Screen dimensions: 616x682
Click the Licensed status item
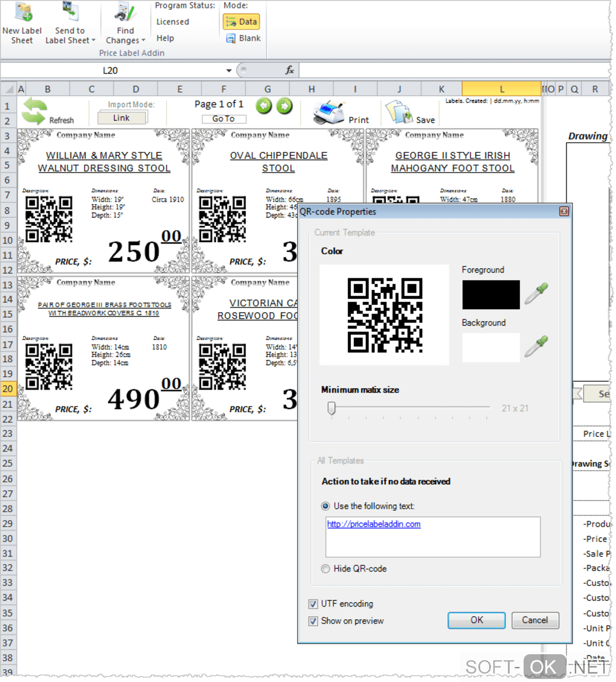click(x=173, y=22)
